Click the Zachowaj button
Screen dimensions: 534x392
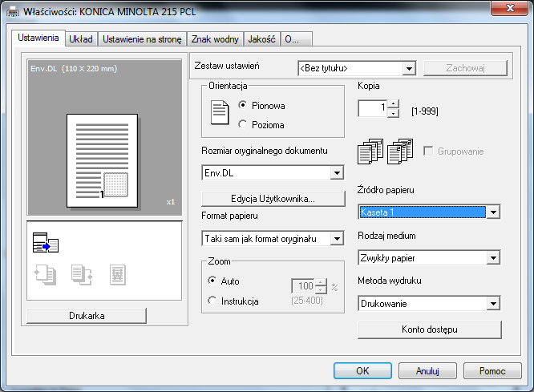[465, 68]
